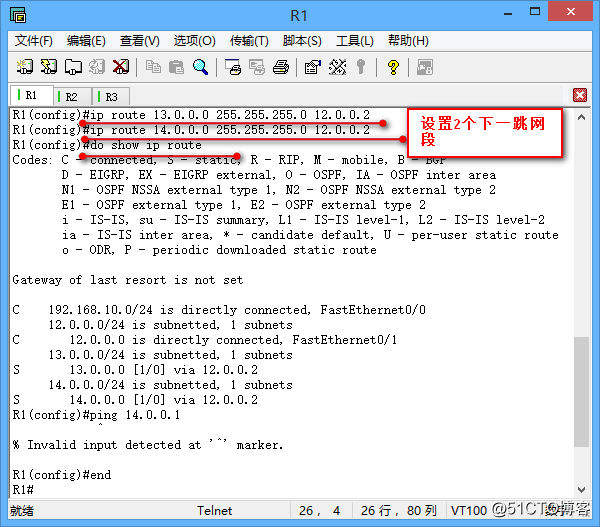600x527 pixels.
Task: Click the terminal scrollbar down arrow
Action: click(x=581, y=489)
